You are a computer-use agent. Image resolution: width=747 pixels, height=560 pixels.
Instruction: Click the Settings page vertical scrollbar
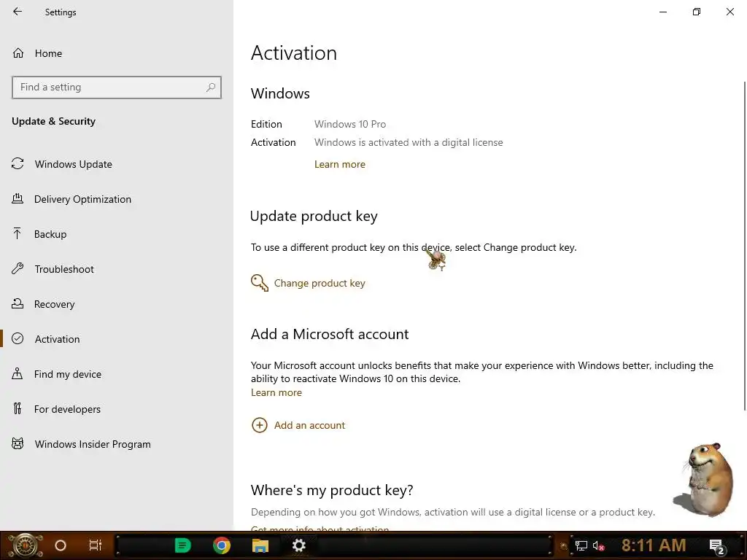pyautogui.click(x=745, y=245)
